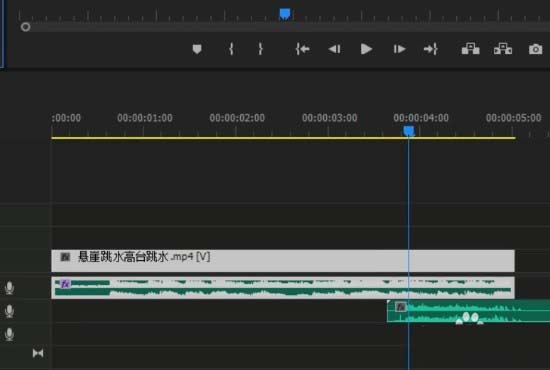Click the 00:00:01:00 timecode on the ruler
Image resolution: width=550 pixels, height=370 pixels.
[x=145, y=118]
